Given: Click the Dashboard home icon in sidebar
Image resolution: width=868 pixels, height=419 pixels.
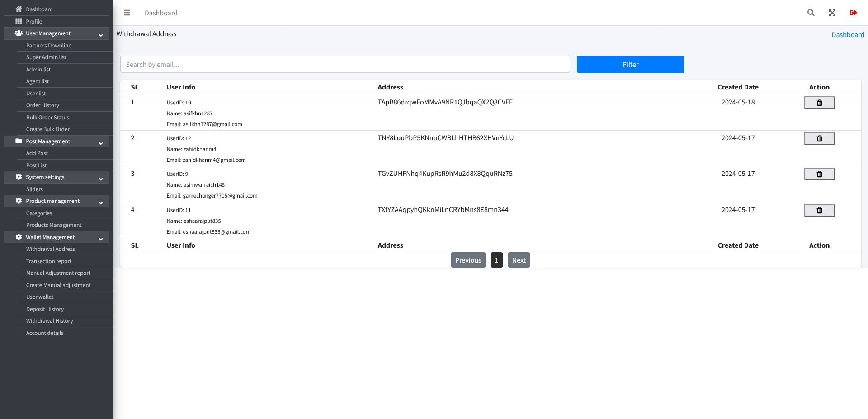Looking at the screenshot, I should coord(19,9).
